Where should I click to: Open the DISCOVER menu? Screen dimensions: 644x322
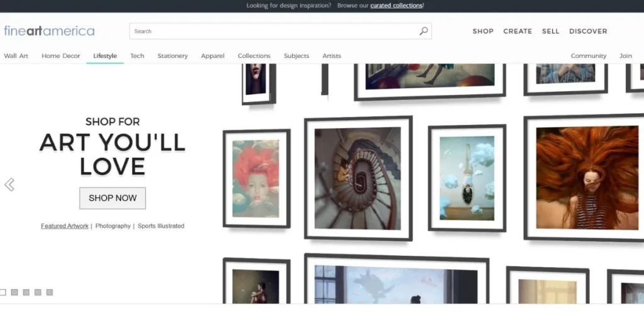pyautogui.click(x=588, y=31)
